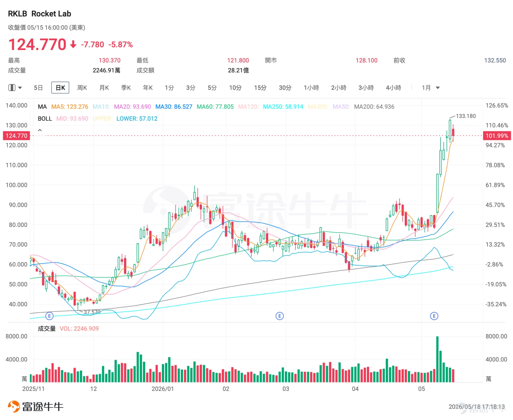Select the 1分 interval
The image size is (513, 420).
(169, 88)
